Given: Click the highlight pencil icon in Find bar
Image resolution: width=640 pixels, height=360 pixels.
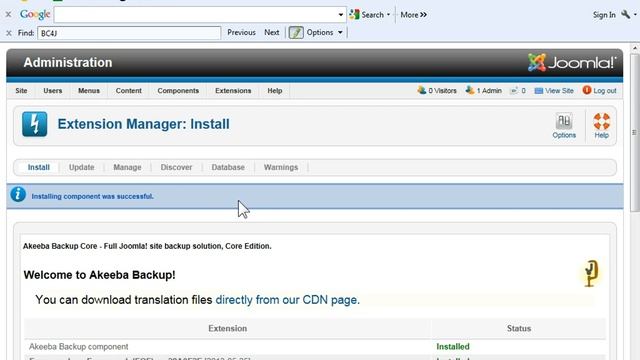Looking at the screenshot, I should [x=296, y=32].
